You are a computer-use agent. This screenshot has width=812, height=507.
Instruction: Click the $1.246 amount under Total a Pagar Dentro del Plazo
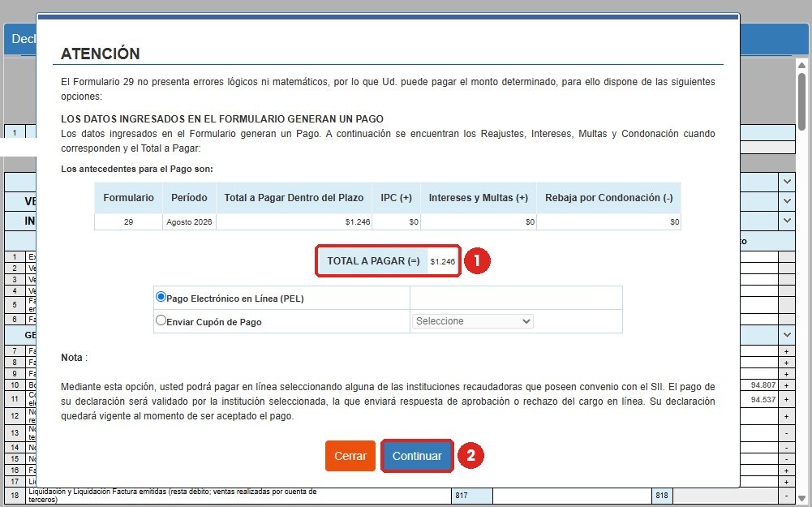(x=357, y=222)
